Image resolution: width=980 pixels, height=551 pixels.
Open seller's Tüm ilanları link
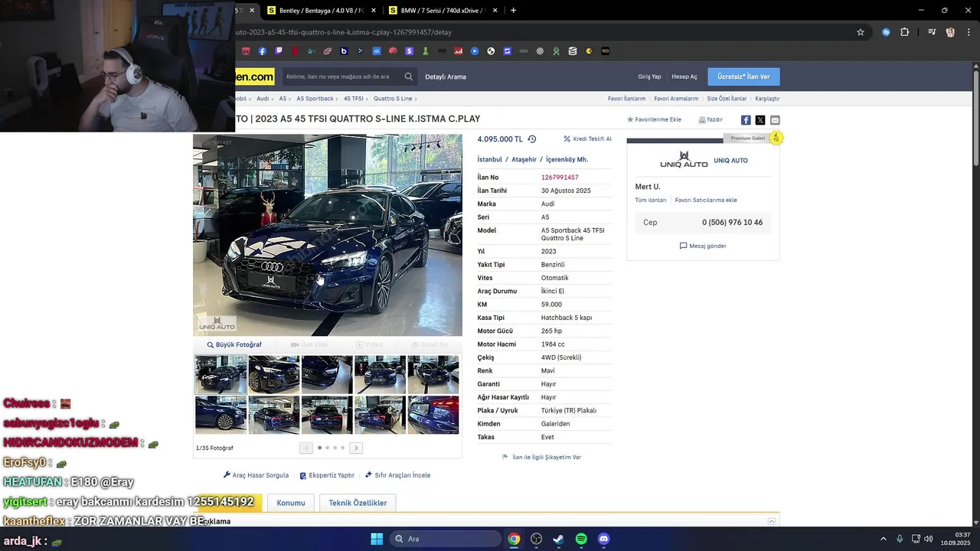point(651,201)
